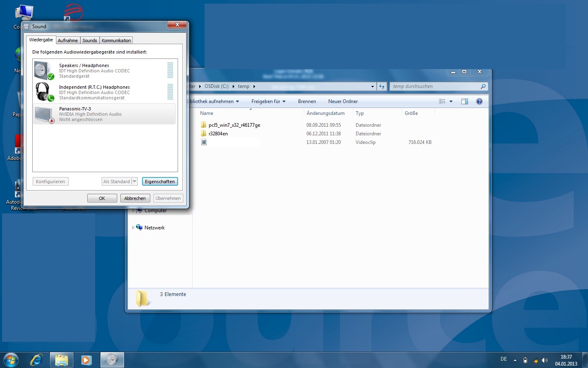The height and width of the screenshot is (368, 588).
Task: Switch to Wiedergabe tab
Action: 41,40
